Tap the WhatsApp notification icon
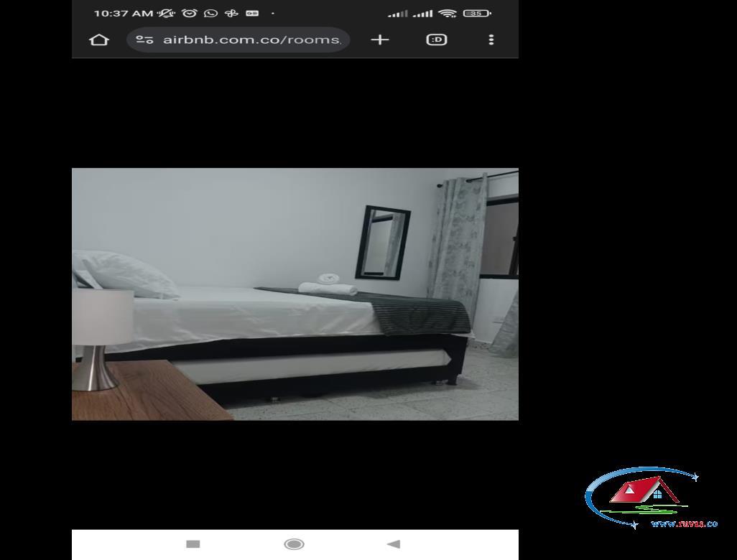Viewport: 737px width, 560px height. 210,13
